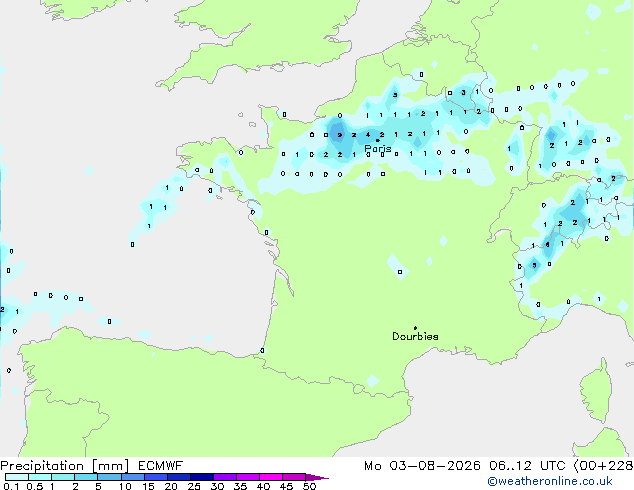
Task: Select the Dourbies location dot marker
Action: click(x=415, y=328)
